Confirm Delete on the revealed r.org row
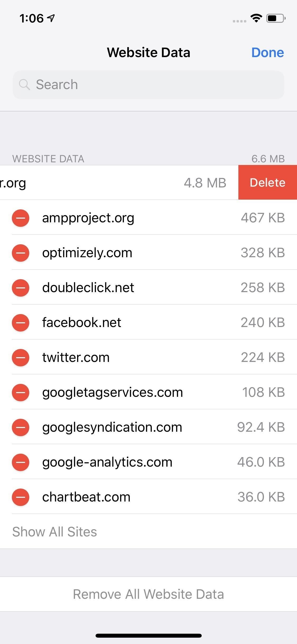The image size is (297, 644). click(267, 182)
